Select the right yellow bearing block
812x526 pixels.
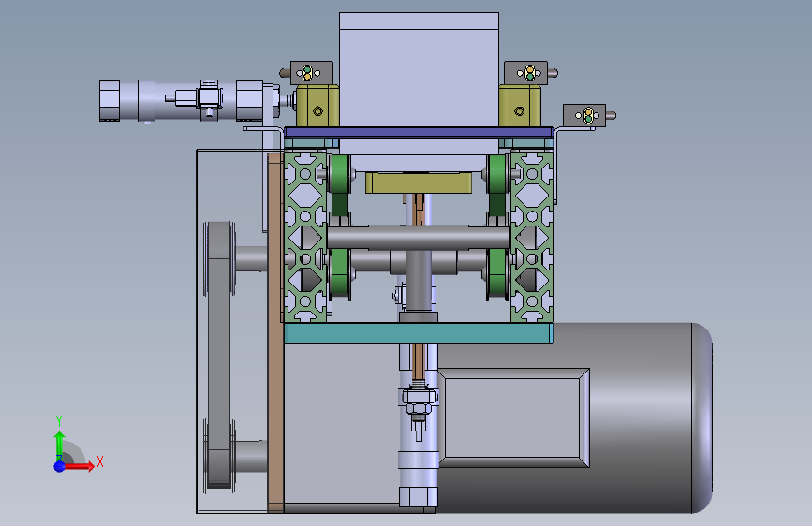pos(520,107)
